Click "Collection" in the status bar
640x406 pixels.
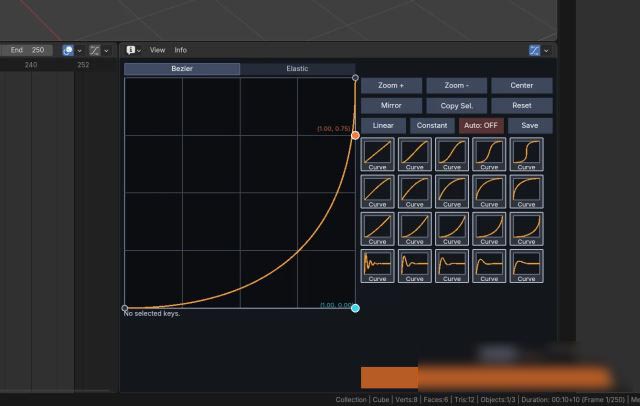click(351, 399)
